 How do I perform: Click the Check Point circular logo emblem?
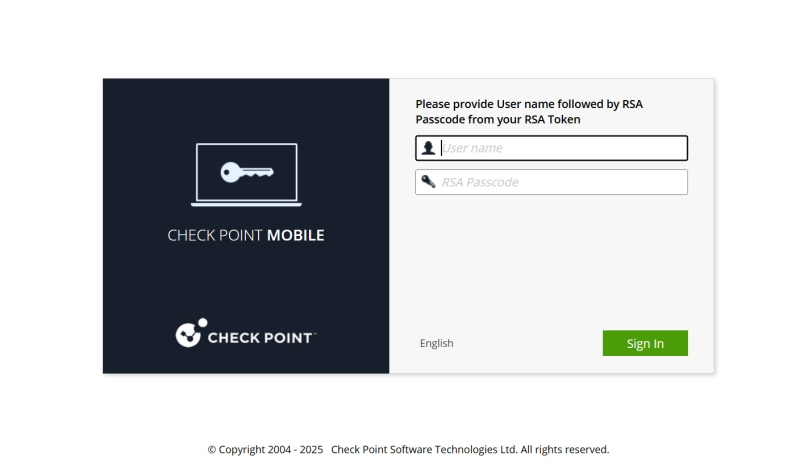click(190, 333)
